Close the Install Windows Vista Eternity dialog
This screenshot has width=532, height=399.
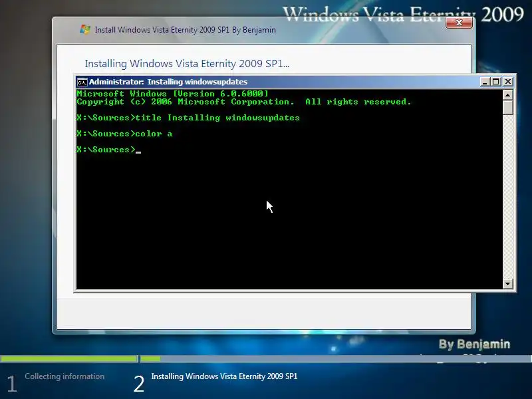click(x=459, y=23)
